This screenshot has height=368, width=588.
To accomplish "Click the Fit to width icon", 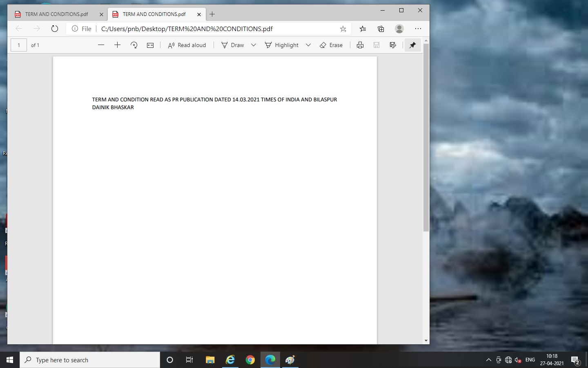I will click(x=150, y=45).
